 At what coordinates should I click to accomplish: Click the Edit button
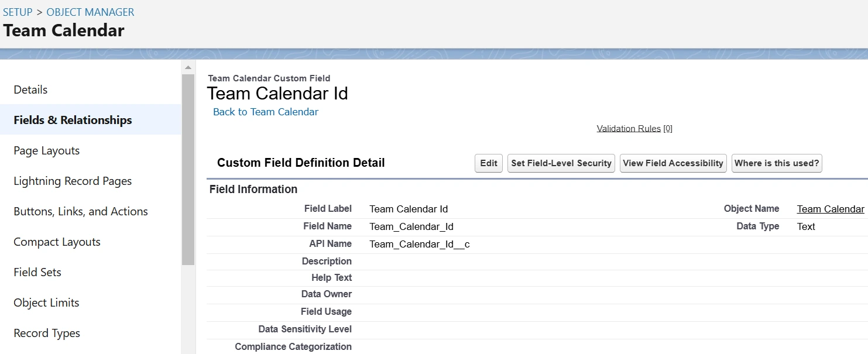(x=489, y=163)
